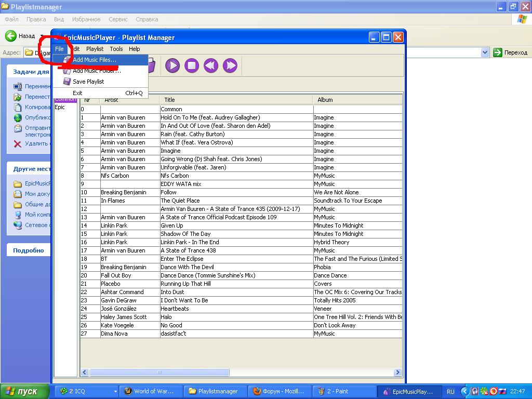This screenshot has height=399, width=532.
Task: Select the Epic playlist in sidebar
Action: click(60, 107)
